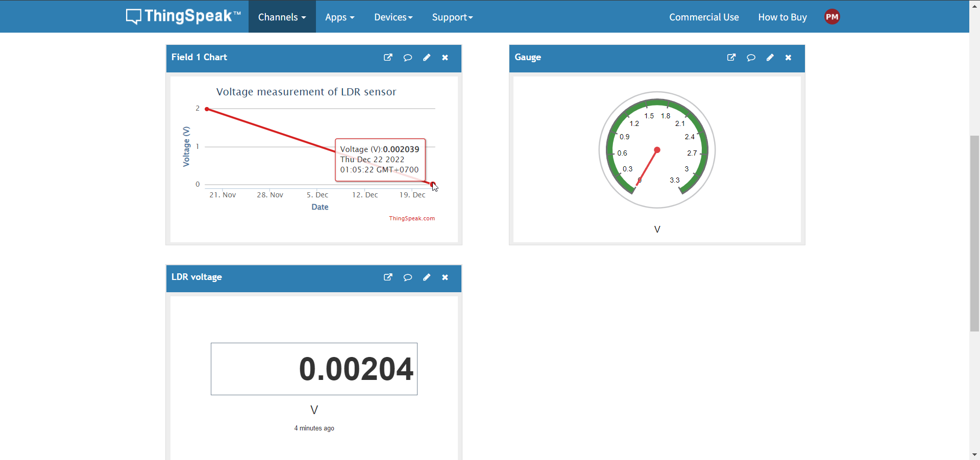The image size is (980, 460).
Task: Open Field 1 Chart in new window icon
Action: 388,58
